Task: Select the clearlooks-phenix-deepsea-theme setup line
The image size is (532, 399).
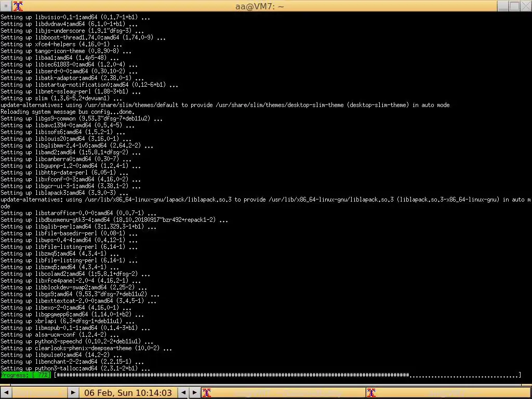Action: 86,348
